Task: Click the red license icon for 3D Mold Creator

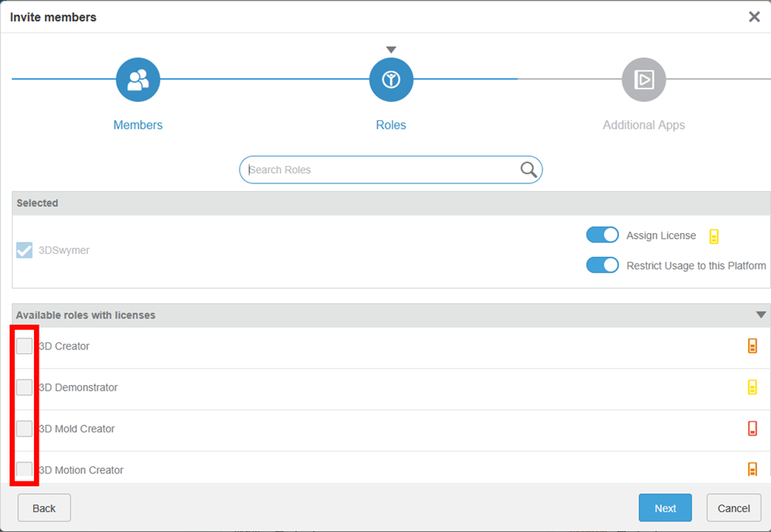Action: tap(752, 428)
